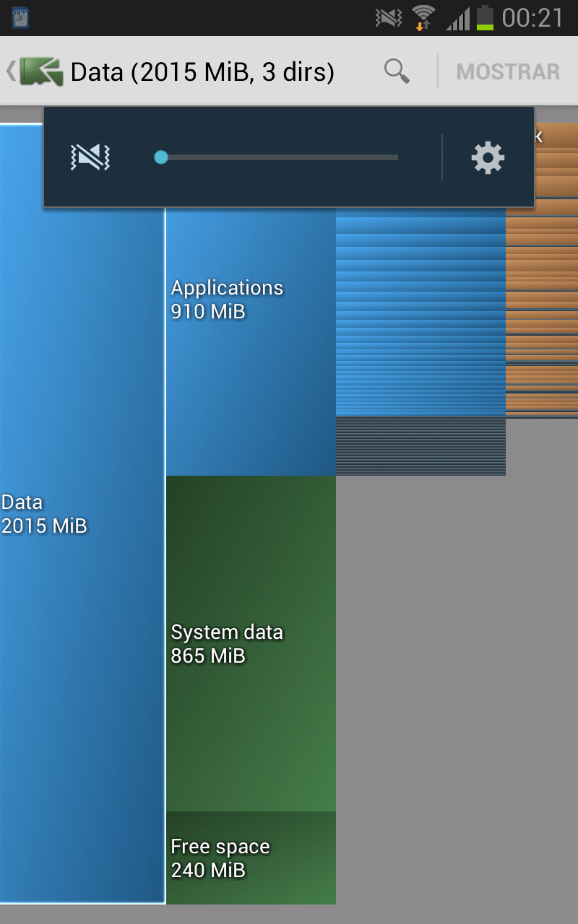Tap the battery icon in status bar

click(x=485, y=17)
